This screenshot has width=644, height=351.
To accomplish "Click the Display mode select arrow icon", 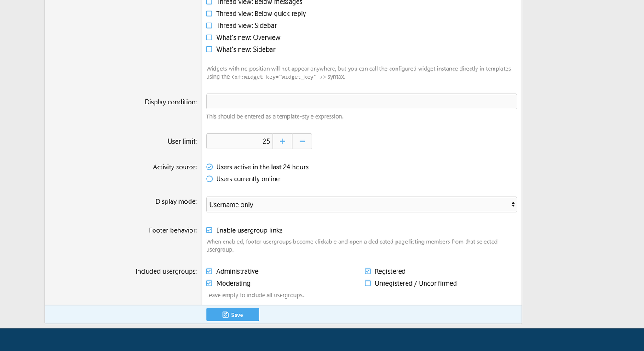I will coord(513,205).
